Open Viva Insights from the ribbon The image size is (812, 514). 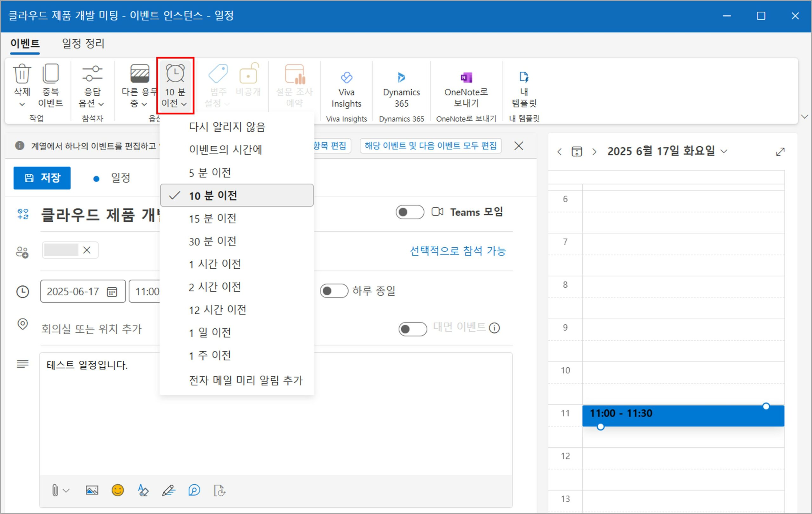click(x=346, y=78)
